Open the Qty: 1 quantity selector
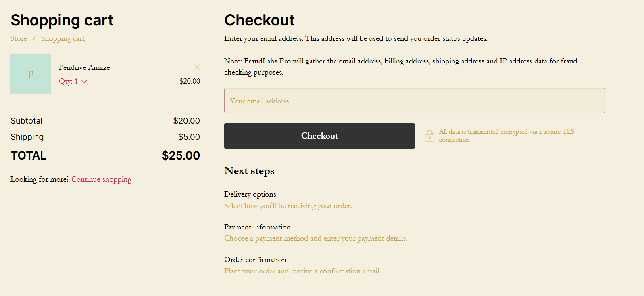Image resolution: width=644 pixels, height=296 pixels. 73,81
